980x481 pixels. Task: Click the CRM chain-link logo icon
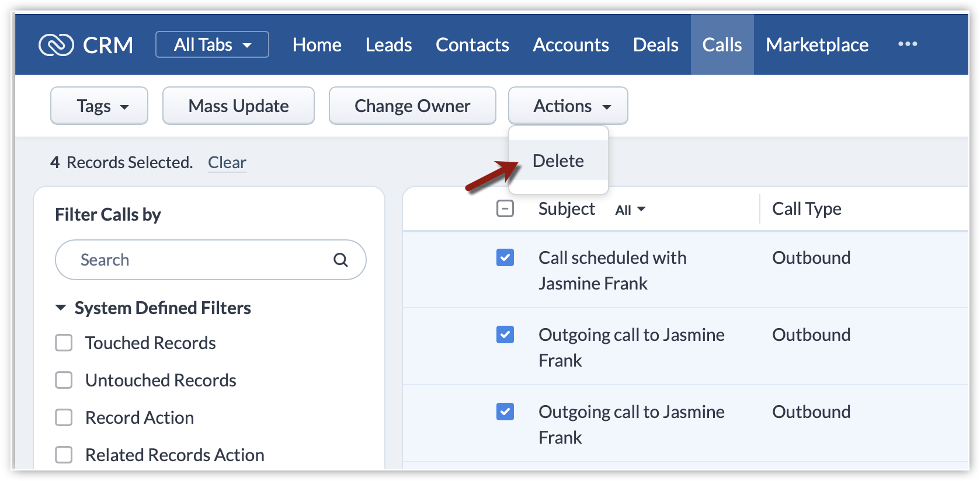point(56,45)
